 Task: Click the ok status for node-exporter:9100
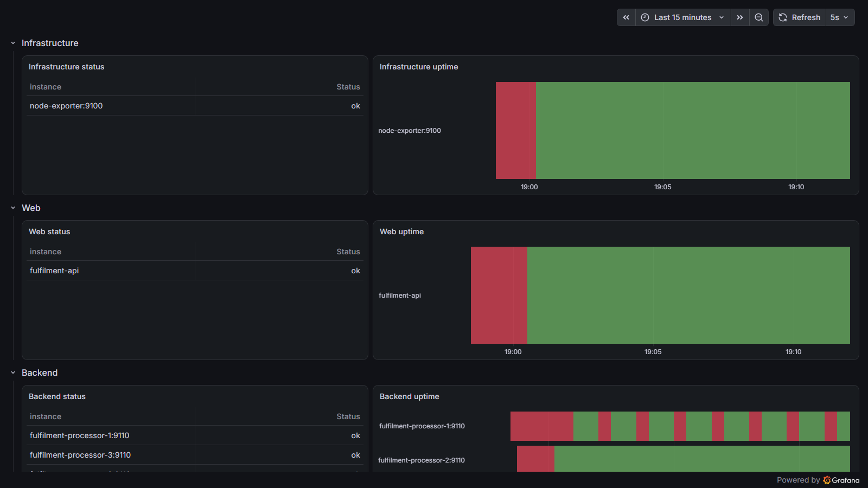click(x=279, y=106)
